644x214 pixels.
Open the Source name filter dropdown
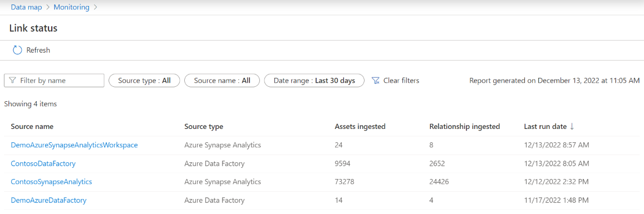(x=222, y=81)
